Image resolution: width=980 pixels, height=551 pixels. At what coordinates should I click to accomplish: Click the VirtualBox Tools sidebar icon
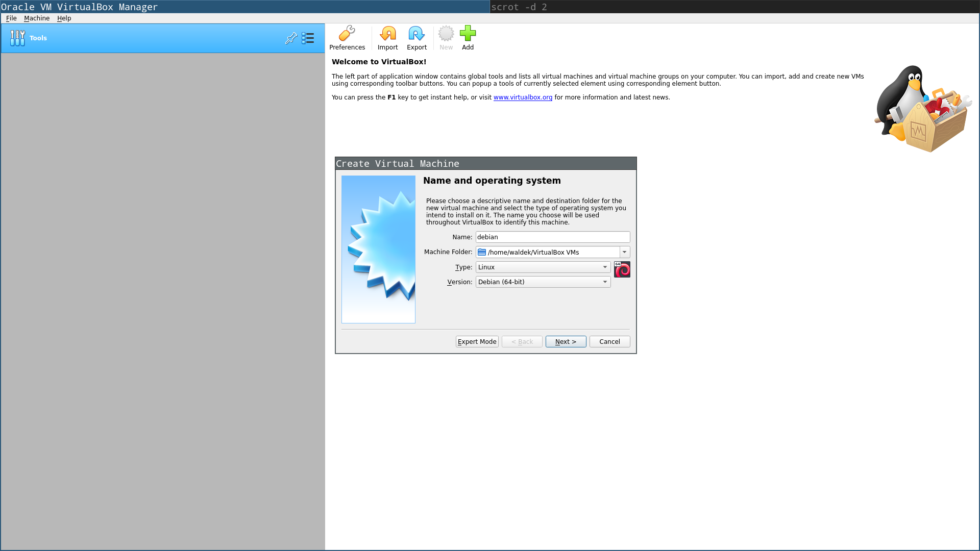[17, 38]
